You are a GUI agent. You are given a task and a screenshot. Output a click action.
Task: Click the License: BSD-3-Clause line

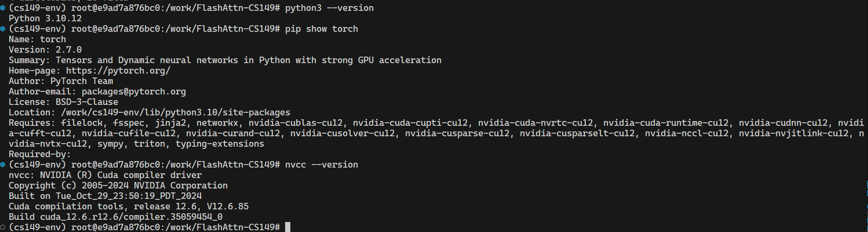[x=63, y=102]
